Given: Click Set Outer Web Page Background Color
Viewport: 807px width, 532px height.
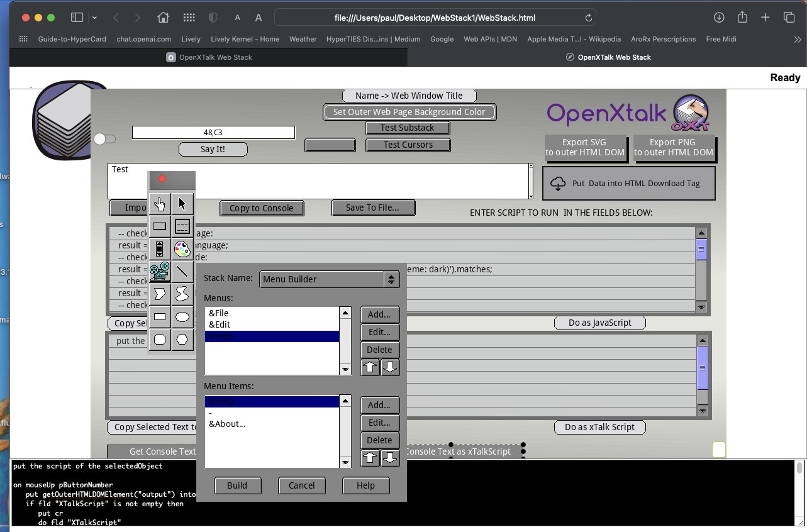Looking at the screenshot, I should (409, 112).
